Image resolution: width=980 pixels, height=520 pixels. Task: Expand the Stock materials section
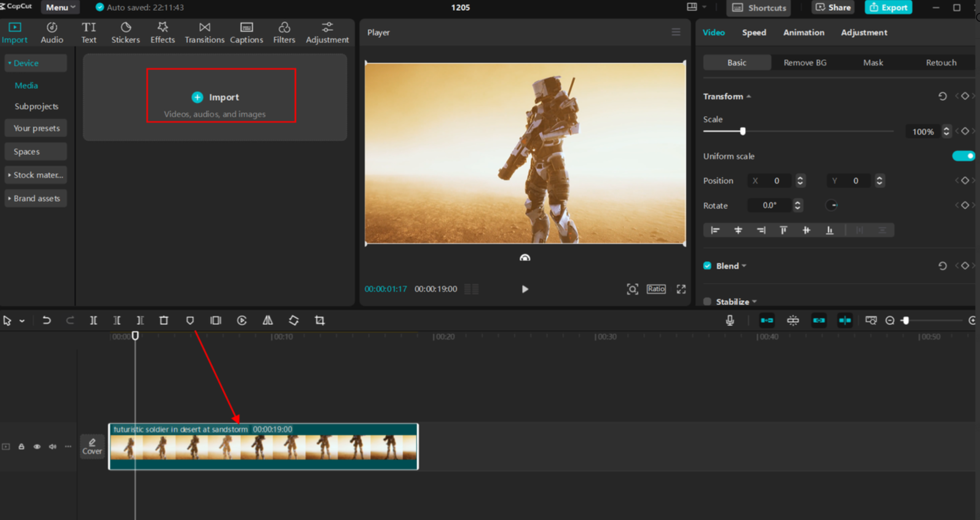point(36,175)
